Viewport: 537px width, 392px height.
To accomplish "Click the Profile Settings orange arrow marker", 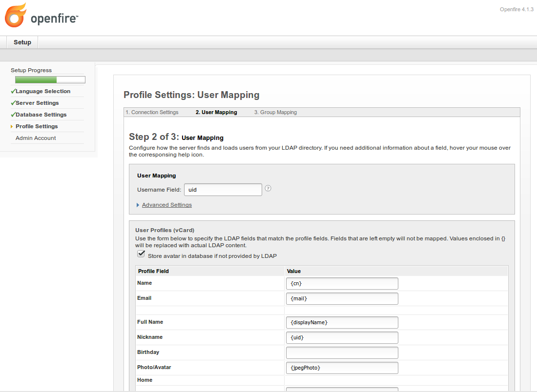I will pyautogui.click(x=12, y=127).
